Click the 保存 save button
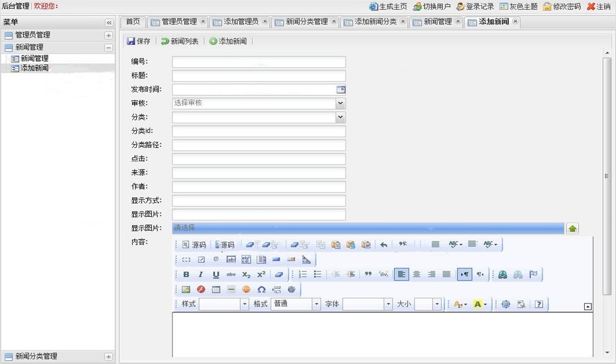616x364 pixels. tap(139, 41)
